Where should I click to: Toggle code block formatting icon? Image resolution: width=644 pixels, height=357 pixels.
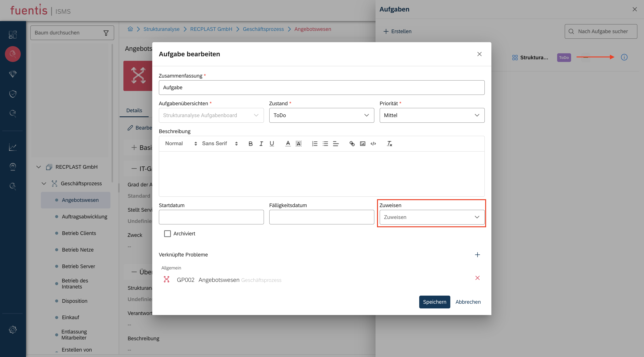[x=373, y=144]
